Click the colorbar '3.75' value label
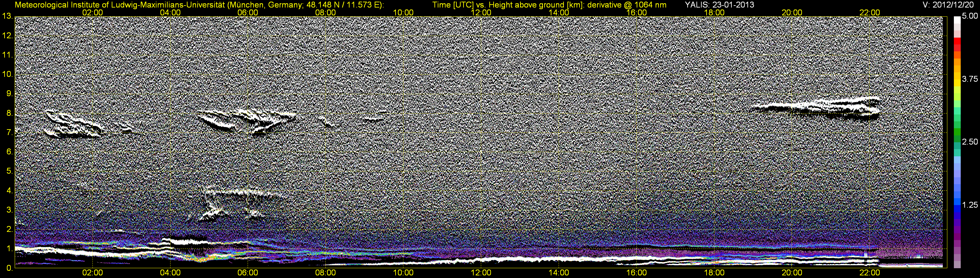This screenshot has height=278, width=980. (x=970, y=79)
